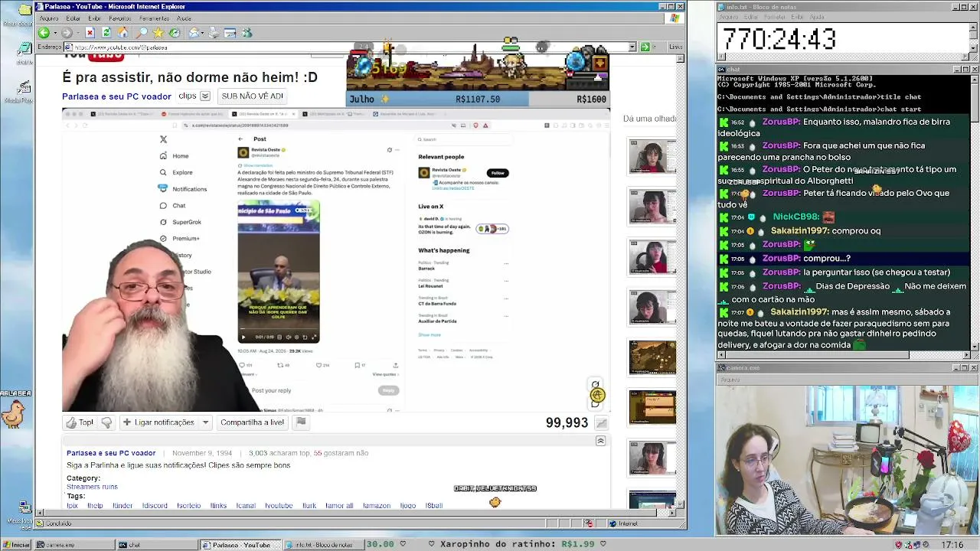
Task: Click the !amazon tag link
Action: (x=377, y=506)
